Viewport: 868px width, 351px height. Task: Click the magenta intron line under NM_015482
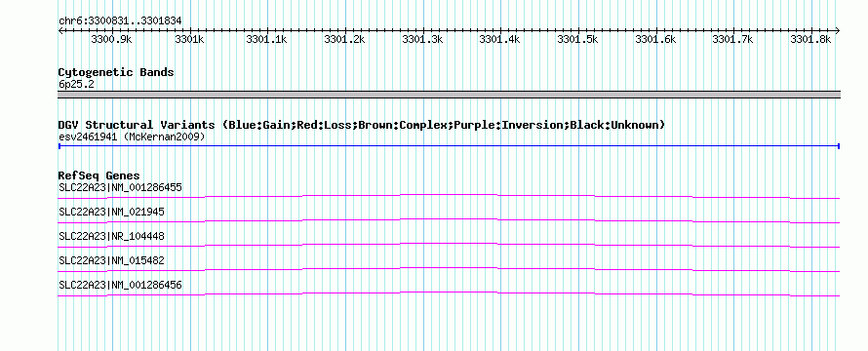pos(449,269)
